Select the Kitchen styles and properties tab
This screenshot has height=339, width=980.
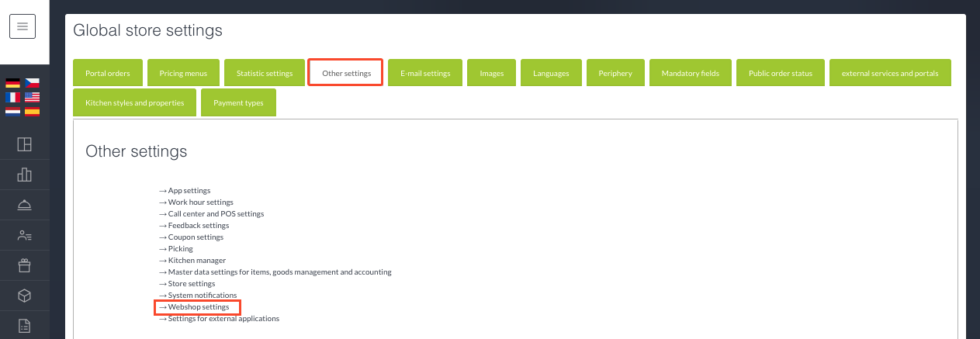point(134,102)
